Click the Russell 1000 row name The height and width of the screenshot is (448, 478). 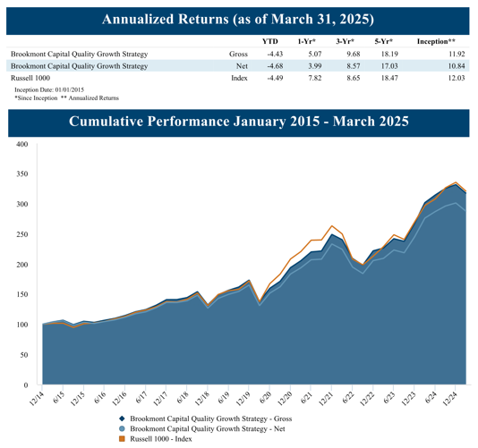coord(30,78)
